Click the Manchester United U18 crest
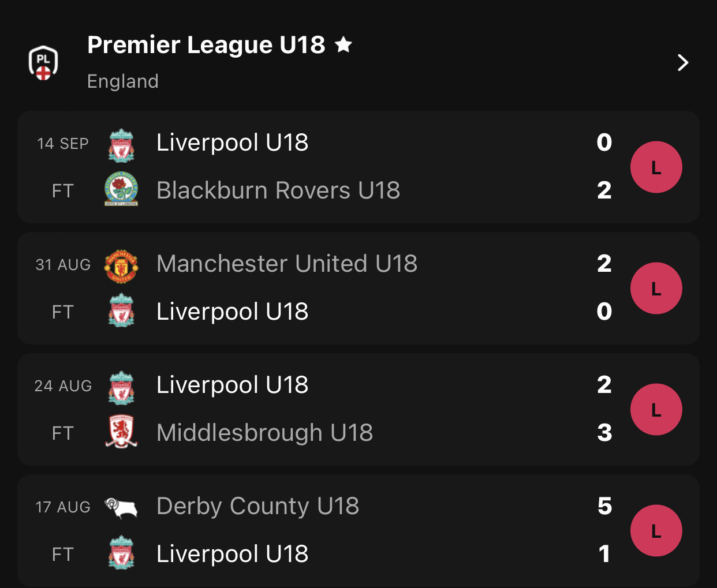The width and height of the screenshot is (717, 588). click(121, 266)
